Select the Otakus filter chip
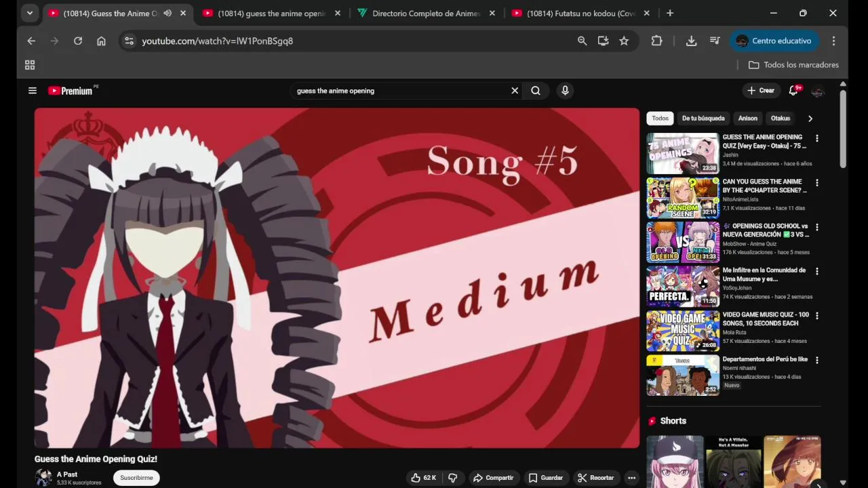Image resolution: width=868 pixels, height=488 pixels. click(781, 118)
